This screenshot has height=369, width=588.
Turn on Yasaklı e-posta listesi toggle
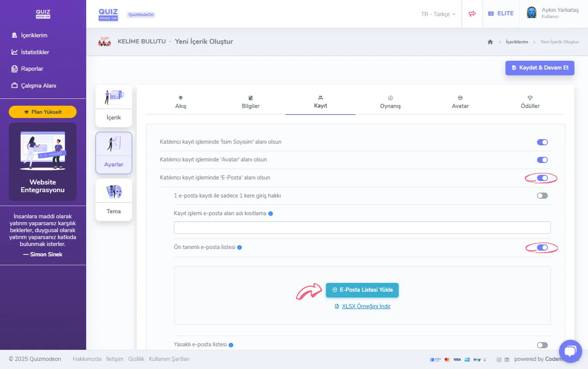[x=542, y=345]
